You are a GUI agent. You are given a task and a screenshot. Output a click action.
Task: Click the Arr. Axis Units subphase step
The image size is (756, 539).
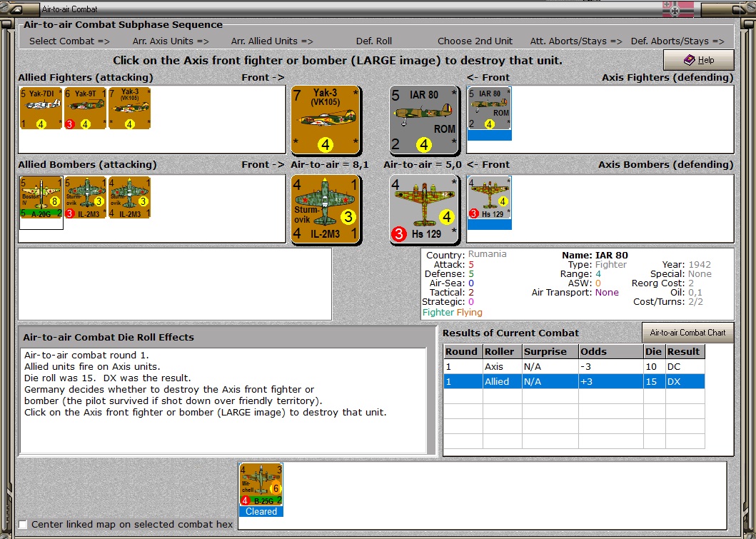(171, 41)
